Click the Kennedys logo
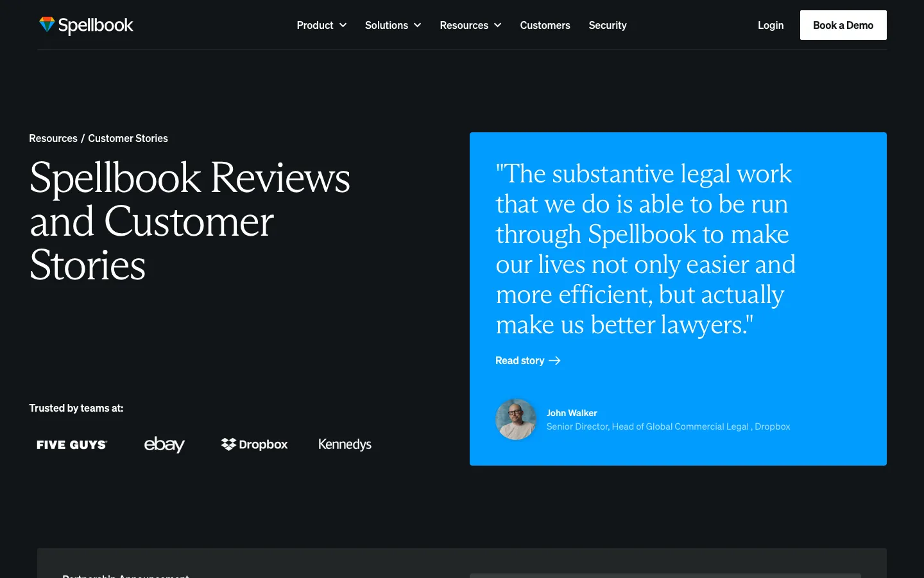Screen dimensions: 924x578 345,444
